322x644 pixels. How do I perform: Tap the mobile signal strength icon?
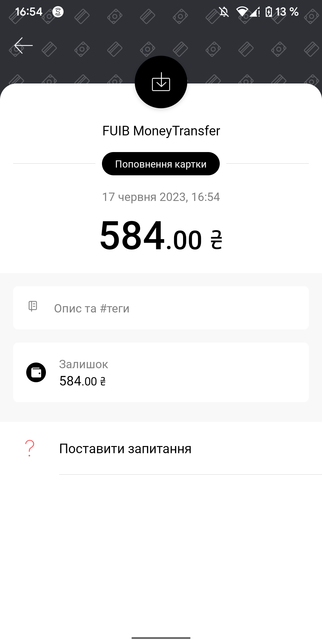pos(255,12)
